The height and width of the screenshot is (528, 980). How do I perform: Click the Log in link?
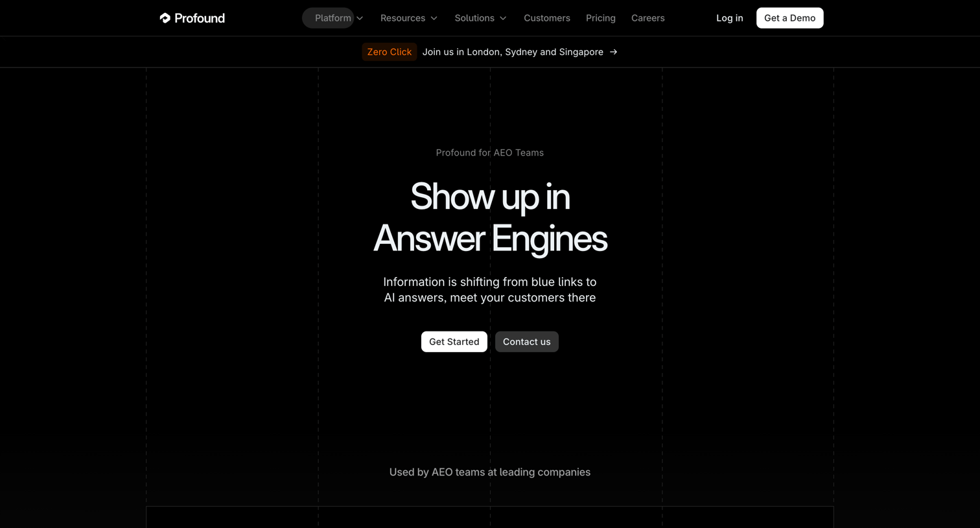730,18
